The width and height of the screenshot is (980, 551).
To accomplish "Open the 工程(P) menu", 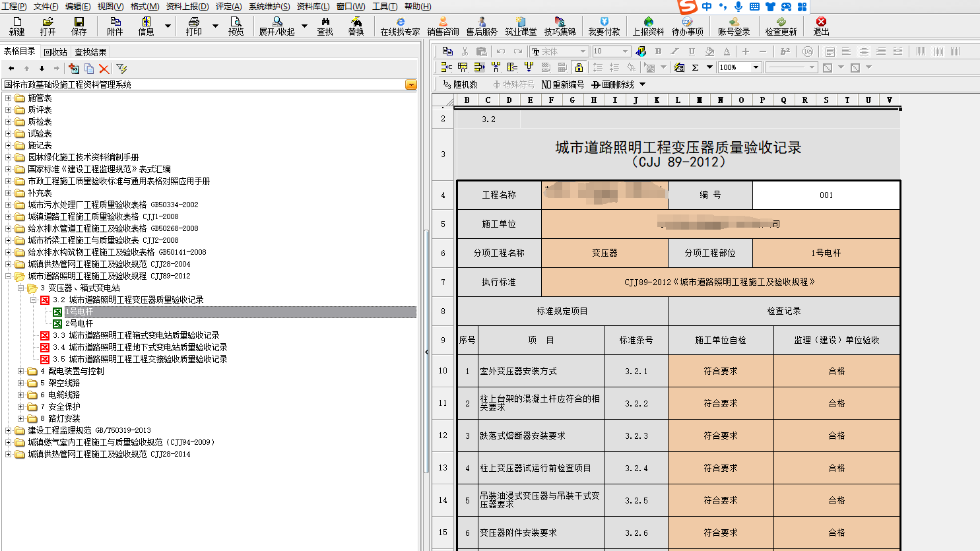I will pyautogui.click(x=14, y=6).
